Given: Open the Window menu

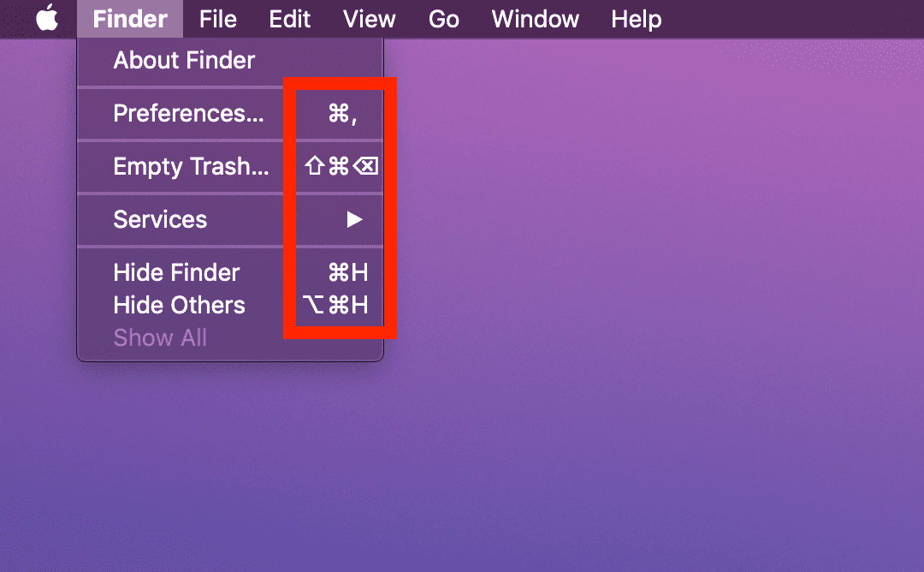Looking at the screenshot, I should (535, 19).
